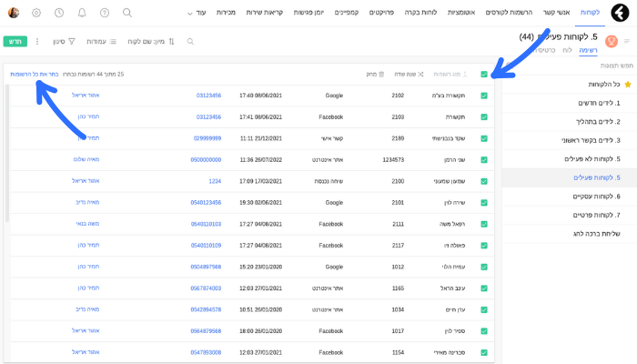637x364 pixels.
Task: Select view 2. לידים בתהליך
Action: 598,122
